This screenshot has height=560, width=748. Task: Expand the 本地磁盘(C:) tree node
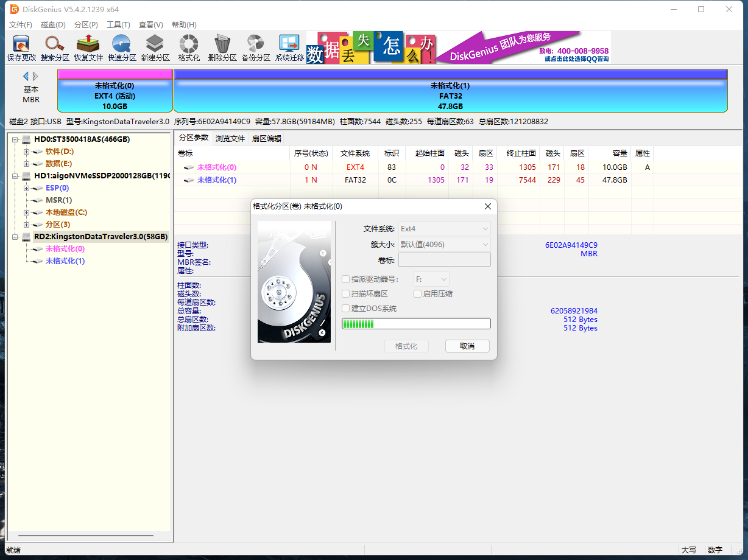(x=26, y=212)
